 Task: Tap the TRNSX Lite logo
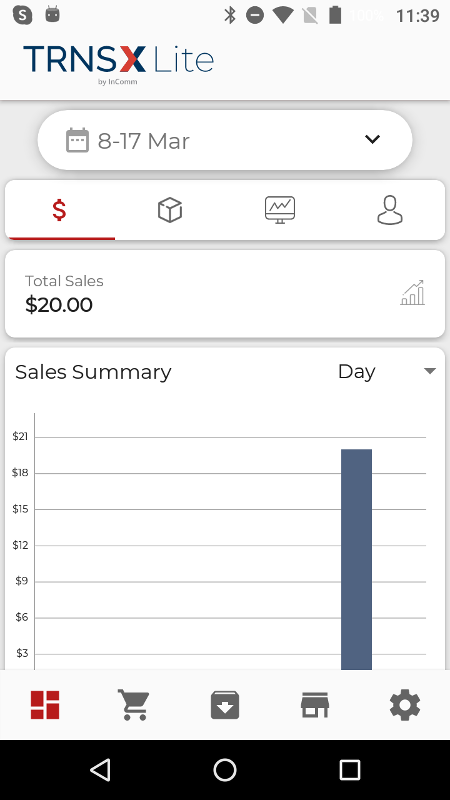[118, 63]
